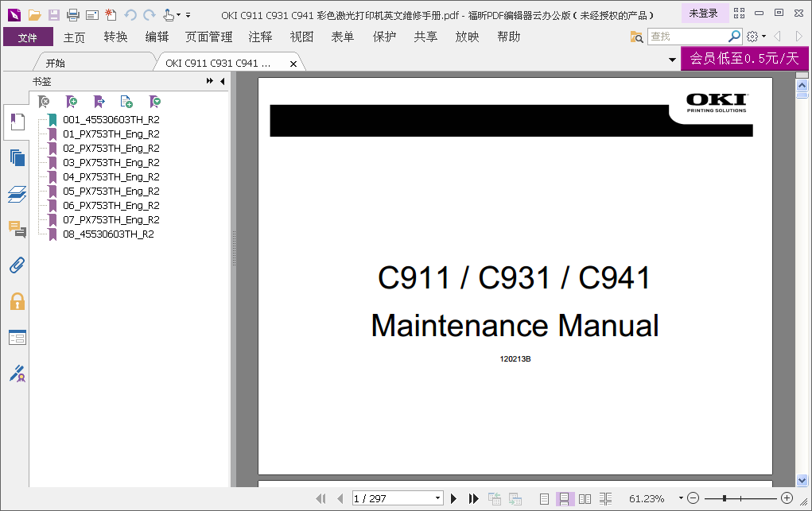Image resolution: width=812 pixels, height=511 pixels.
Task: Open the page number dropdown
Action: coord(437,498)
